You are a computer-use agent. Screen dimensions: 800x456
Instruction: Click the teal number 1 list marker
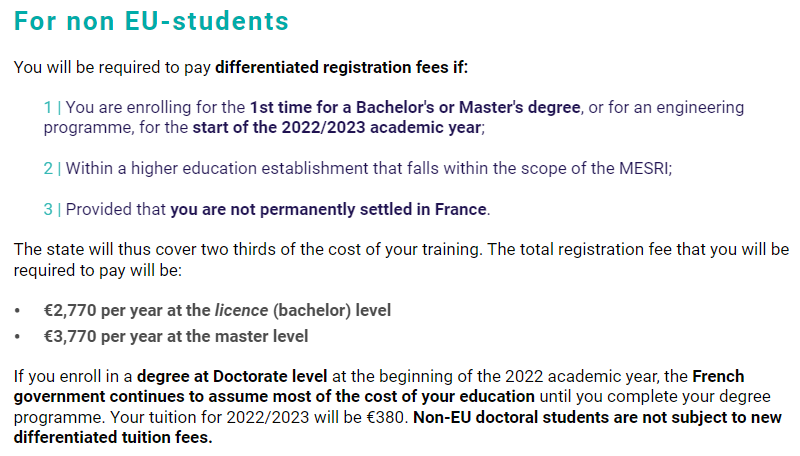(47, 107)
